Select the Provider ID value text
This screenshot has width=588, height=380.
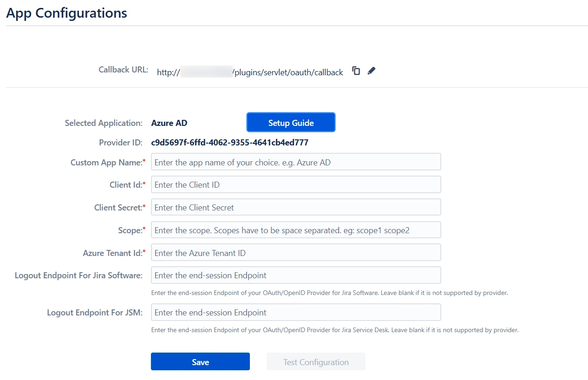[x=230, y=142]
